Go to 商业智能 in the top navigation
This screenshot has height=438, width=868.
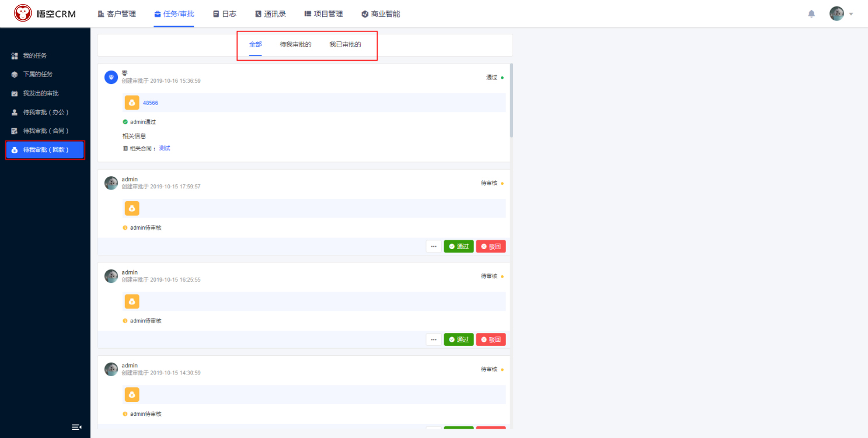381,14
